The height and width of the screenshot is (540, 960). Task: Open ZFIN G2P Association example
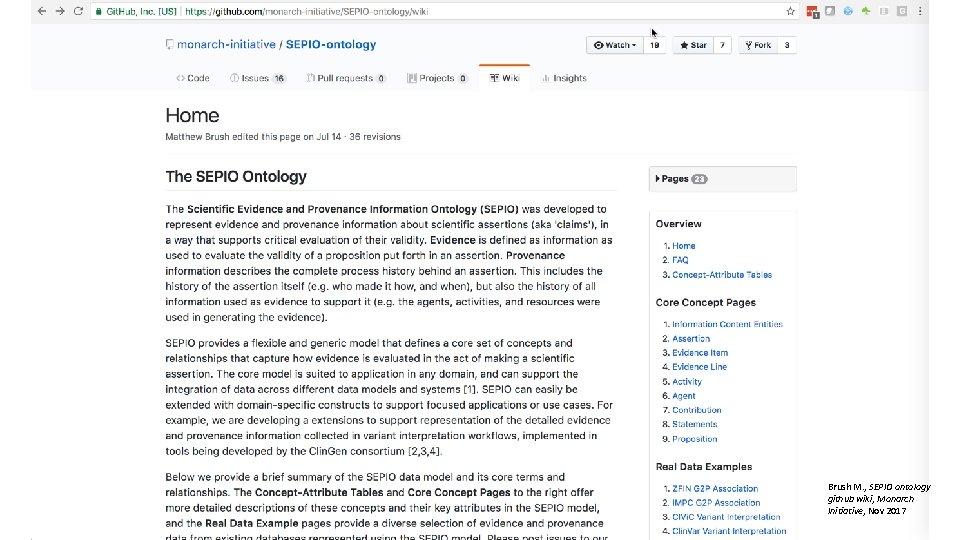point(715,489)
